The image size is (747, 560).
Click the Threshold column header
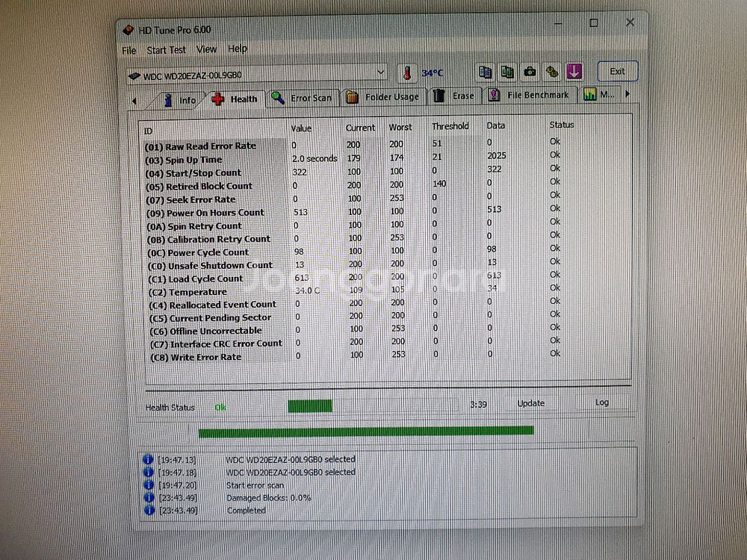tap(450, 126)
